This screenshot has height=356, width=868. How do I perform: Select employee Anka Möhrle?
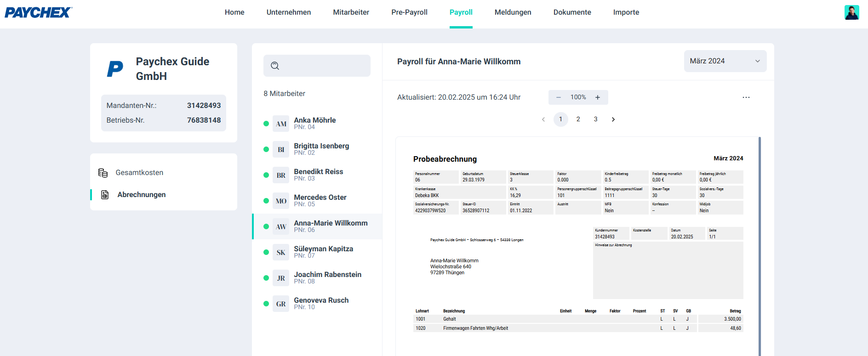[317, 124]
